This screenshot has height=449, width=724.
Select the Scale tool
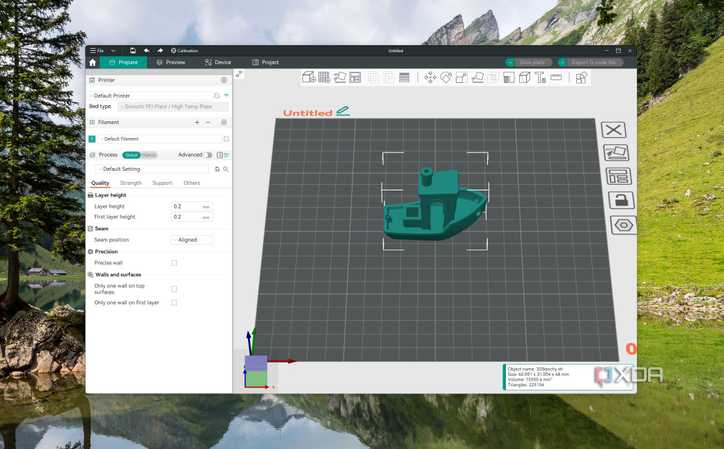click(462, 78)
